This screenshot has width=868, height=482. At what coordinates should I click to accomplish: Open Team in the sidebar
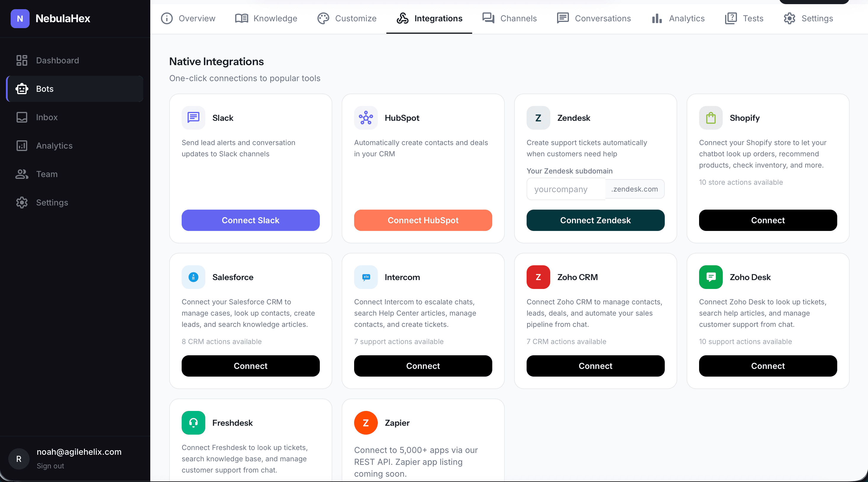click(75, 174)
